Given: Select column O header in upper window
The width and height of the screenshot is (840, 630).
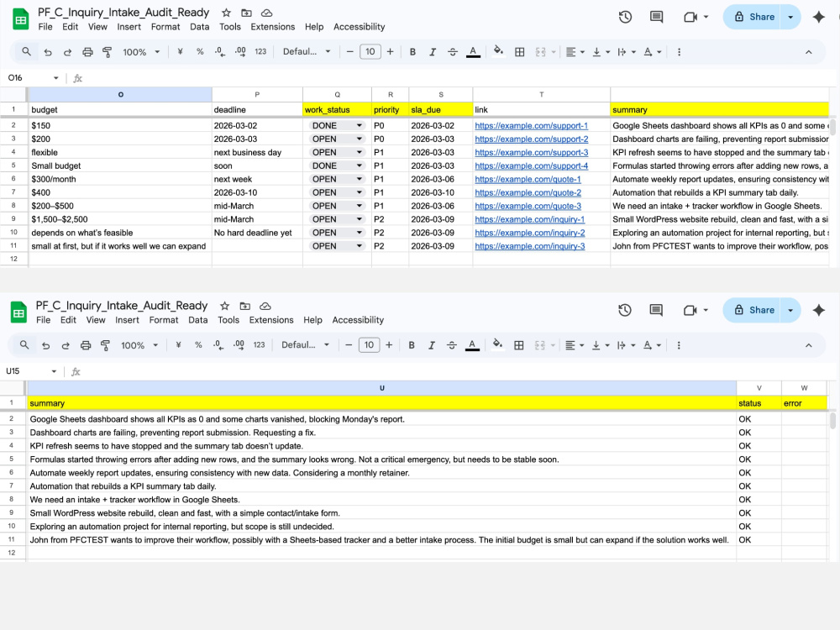Looking at the screenshot, I should point(120,94).
